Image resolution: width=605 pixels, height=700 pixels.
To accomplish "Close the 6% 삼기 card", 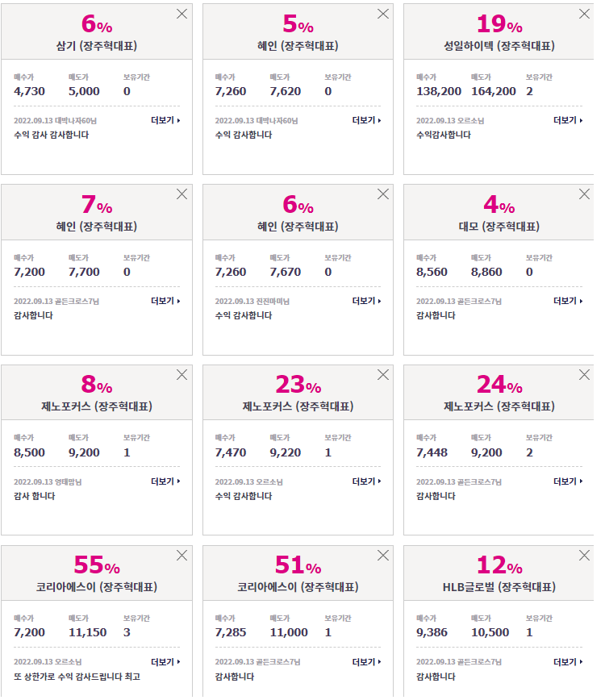I will (x=181, y=14).
